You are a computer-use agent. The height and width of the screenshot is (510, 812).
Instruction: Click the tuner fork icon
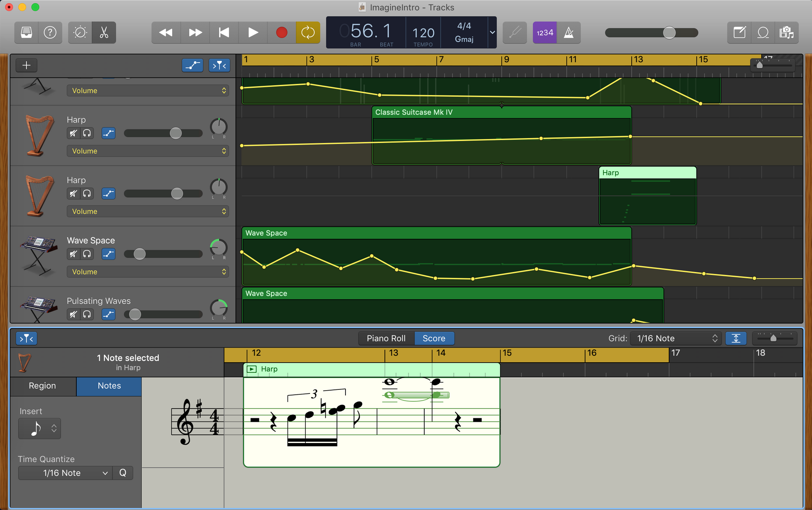(515, 32)
